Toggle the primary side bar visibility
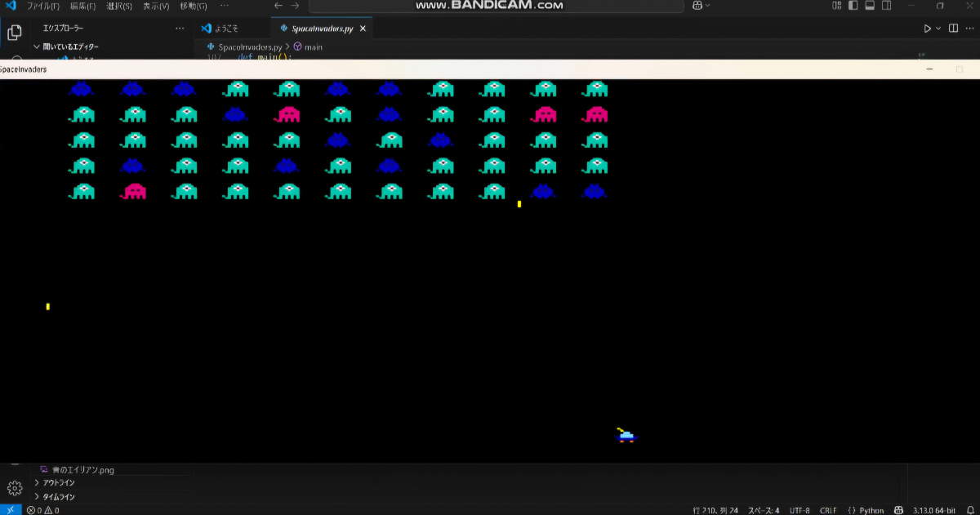Screen dimensions: 980x515 click(853, 6)
